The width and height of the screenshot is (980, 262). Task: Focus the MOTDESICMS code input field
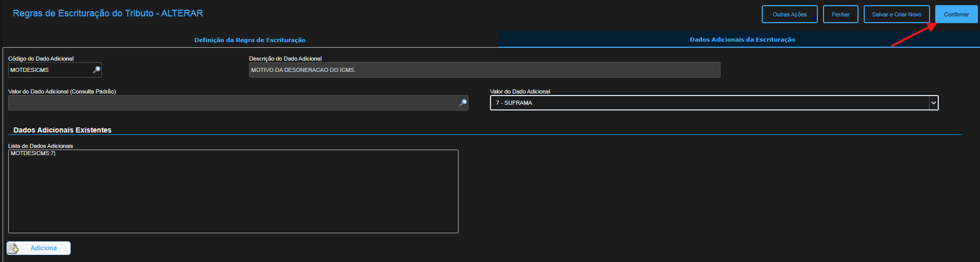(x=49, y=70)
